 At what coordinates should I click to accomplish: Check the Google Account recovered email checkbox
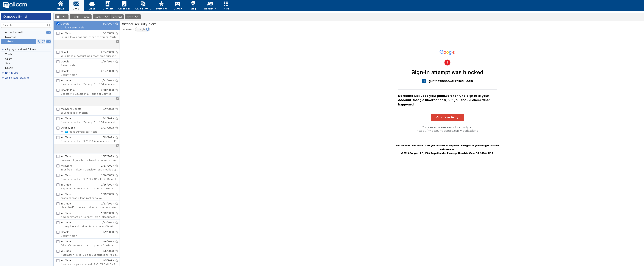pos(58,52)
